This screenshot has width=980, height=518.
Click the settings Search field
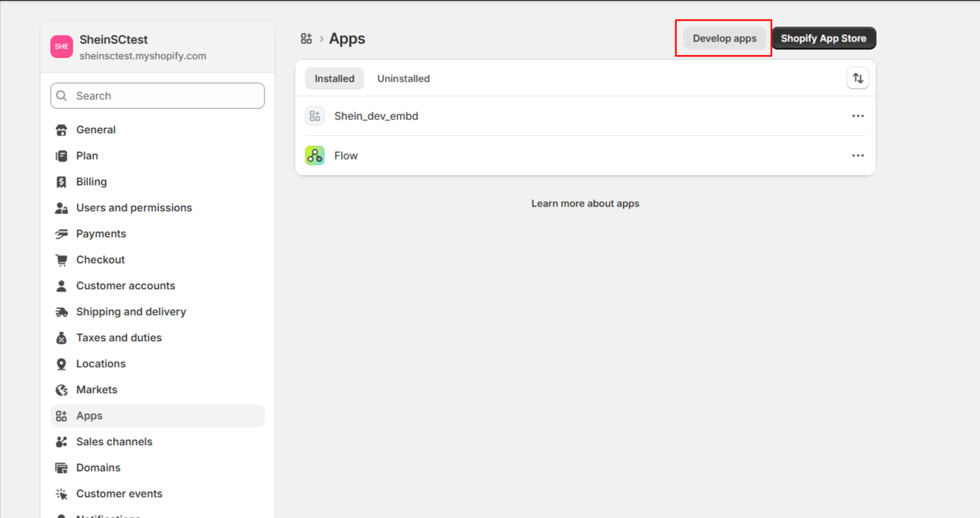coord(166,96)
